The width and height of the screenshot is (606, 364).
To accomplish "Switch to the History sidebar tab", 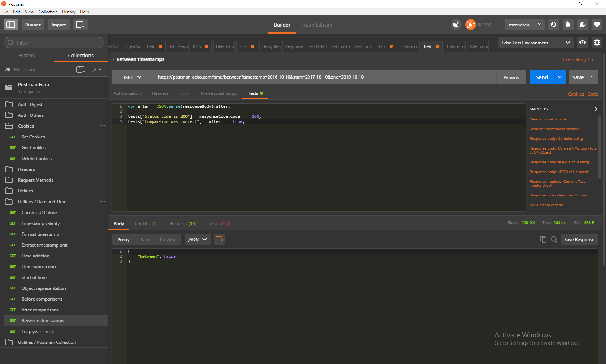I will (x=27, y=56).
